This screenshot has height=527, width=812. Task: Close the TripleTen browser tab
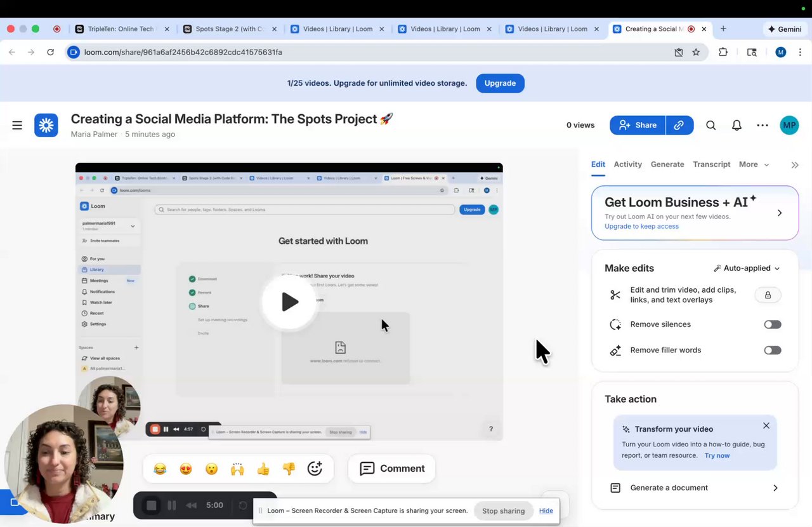tap(167, 29)
